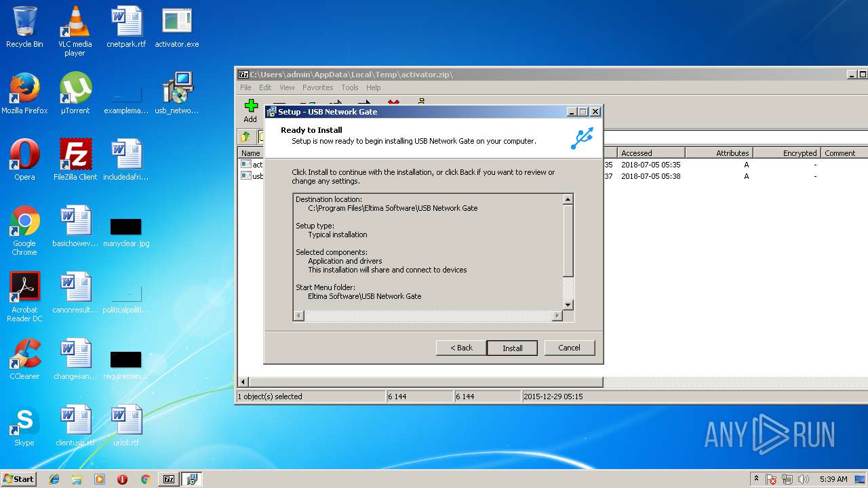Launch Mozilla Firefox desktop shortcut
Image resolution: width=868 pixels, height=488 pixels.
tap(24, 94)
